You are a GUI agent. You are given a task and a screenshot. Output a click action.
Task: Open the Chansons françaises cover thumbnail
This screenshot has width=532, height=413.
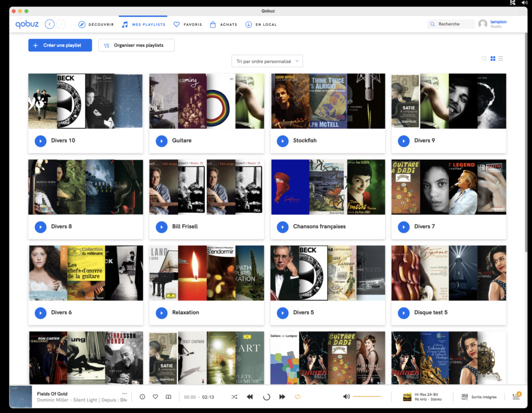pos(328,187)
